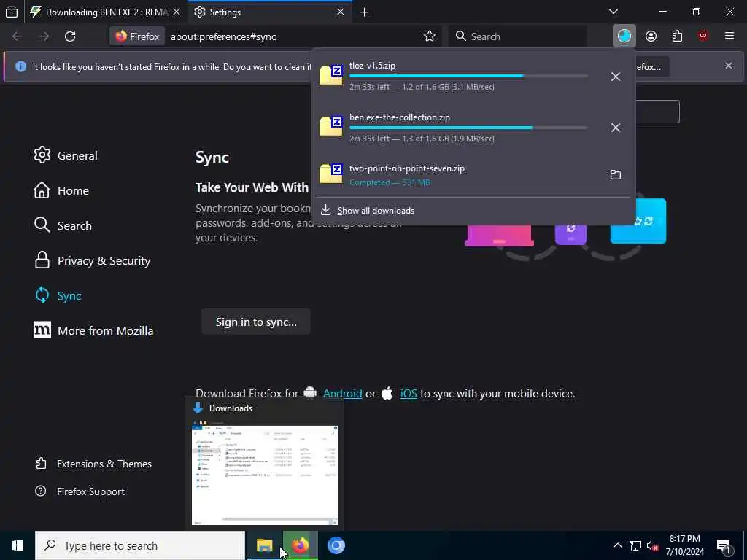Image resolution: width=747 pixels, height=560 pixels.
Task: Open the network status tray icon
Action: 635,545
